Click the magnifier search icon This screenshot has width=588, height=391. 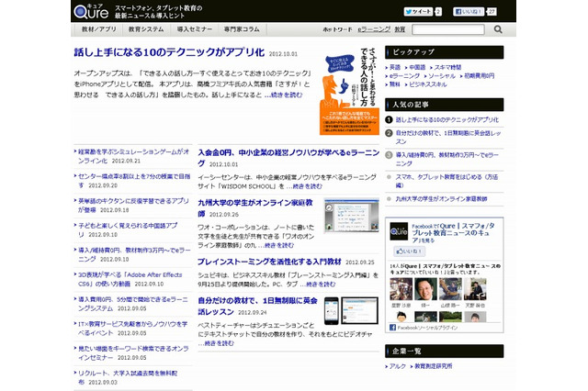pos(498,29)
